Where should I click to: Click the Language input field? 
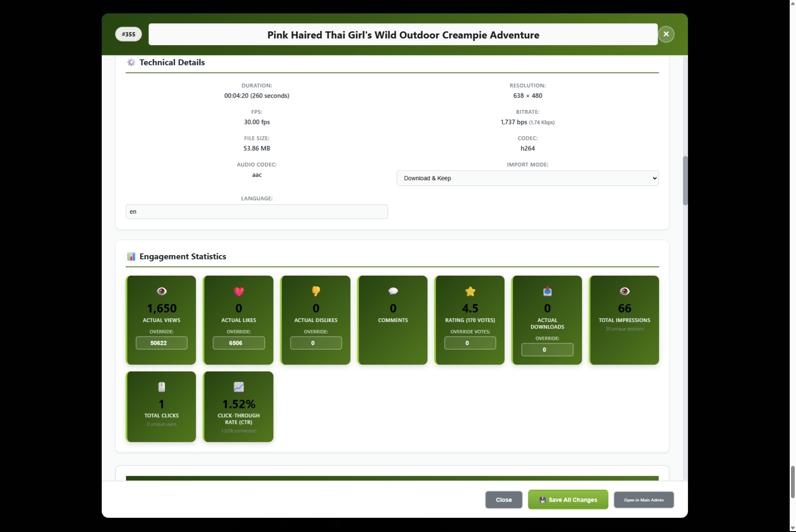(x=256, y=212)
